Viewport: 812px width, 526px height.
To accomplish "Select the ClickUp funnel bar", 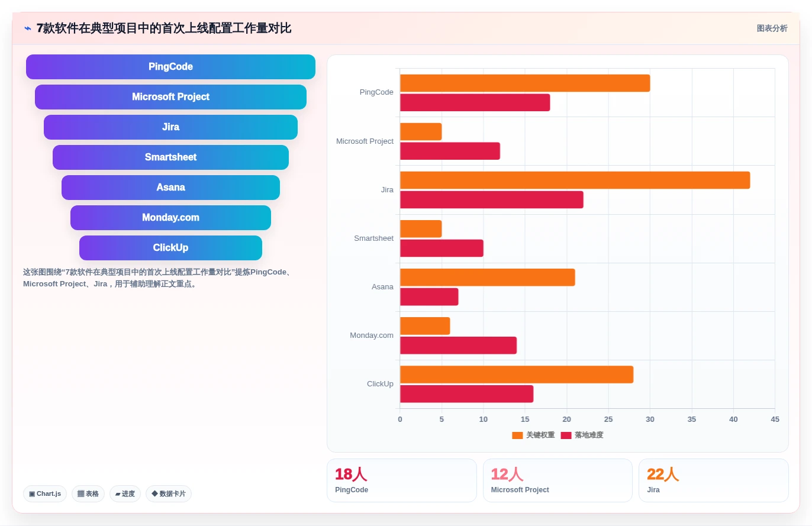I will (170, 248).
